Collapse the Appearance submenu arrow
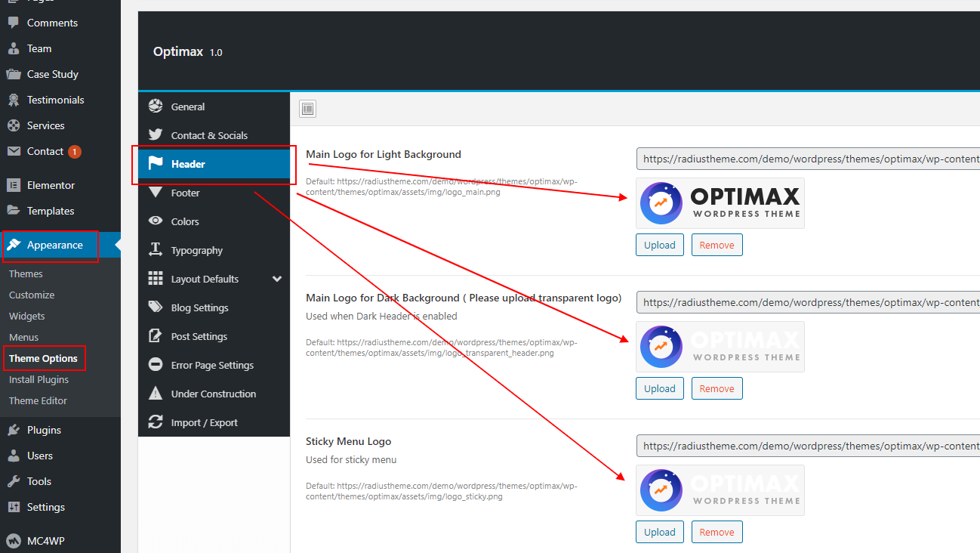Viewport: 980px width, 553px height. pos(117,245)
